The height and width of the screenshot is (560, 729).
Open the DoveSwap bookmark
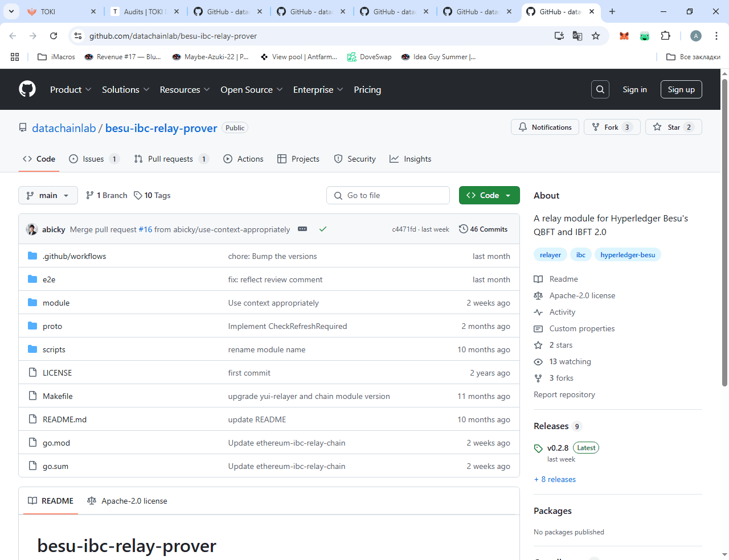click(370, 57)
